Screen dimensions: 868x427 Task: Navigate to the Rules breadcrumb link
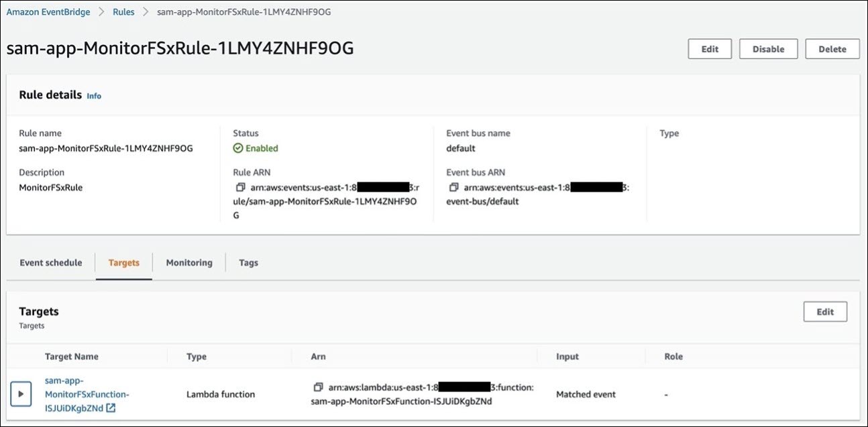click(x=123, y=12)
